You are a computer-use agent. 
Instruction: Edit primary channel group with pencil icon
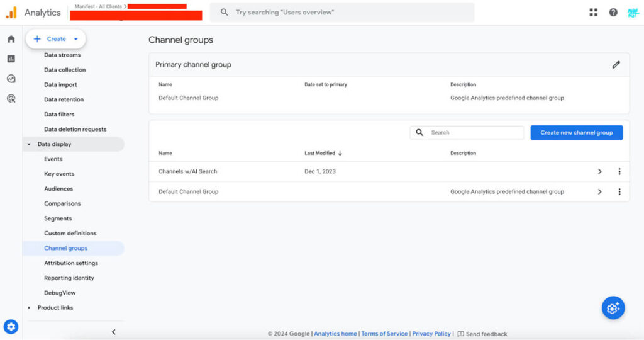point(616,65)
